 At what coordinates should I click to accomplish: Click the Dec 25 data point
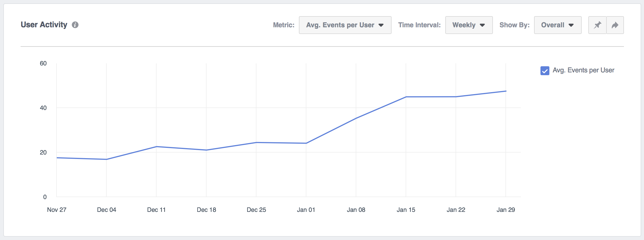(256, 143)
